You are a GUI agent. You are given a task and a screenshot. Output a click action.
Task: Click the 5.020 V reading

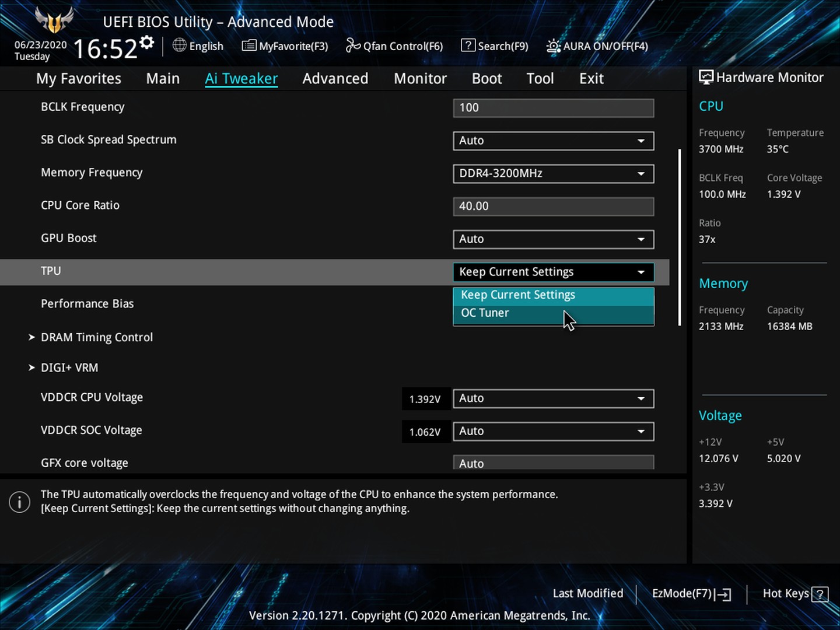[784, 459]
